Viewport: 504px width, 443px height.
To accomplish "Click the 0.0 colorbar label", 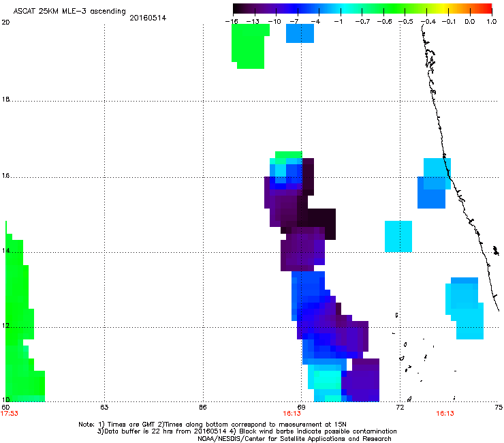I will click(470, 22).
